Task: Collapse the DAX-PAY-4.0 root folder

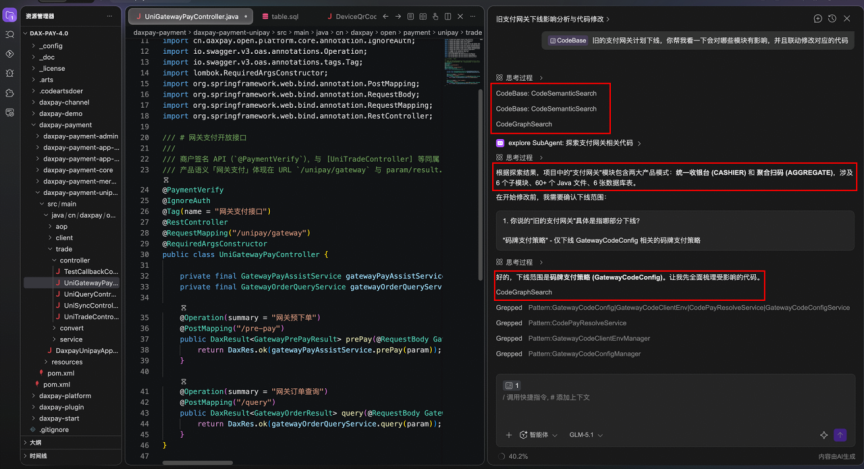Action: click(46, 33)
